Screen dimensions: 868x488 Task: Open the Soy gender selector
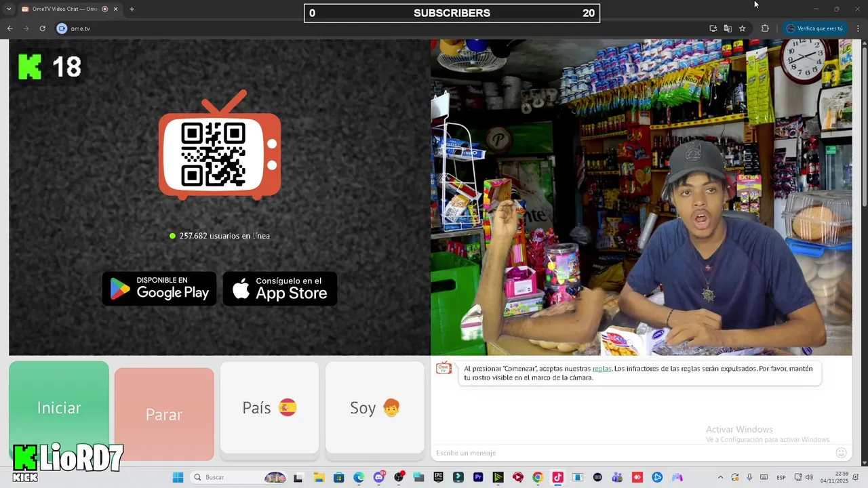pos(375,407)
